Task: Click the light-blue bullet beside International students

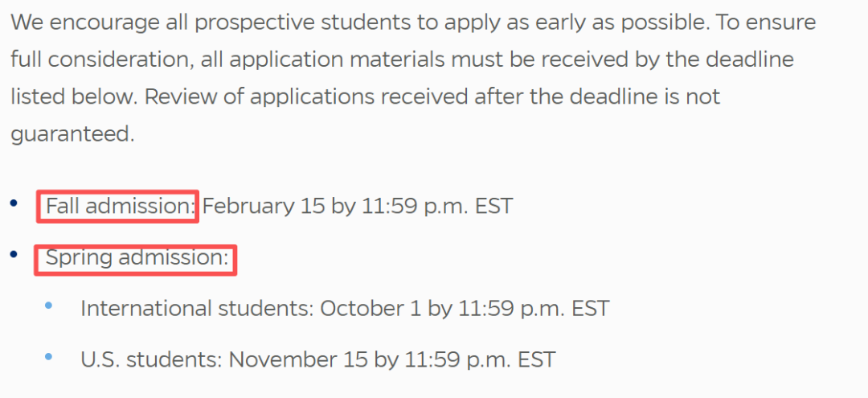Action: (49, 306)
